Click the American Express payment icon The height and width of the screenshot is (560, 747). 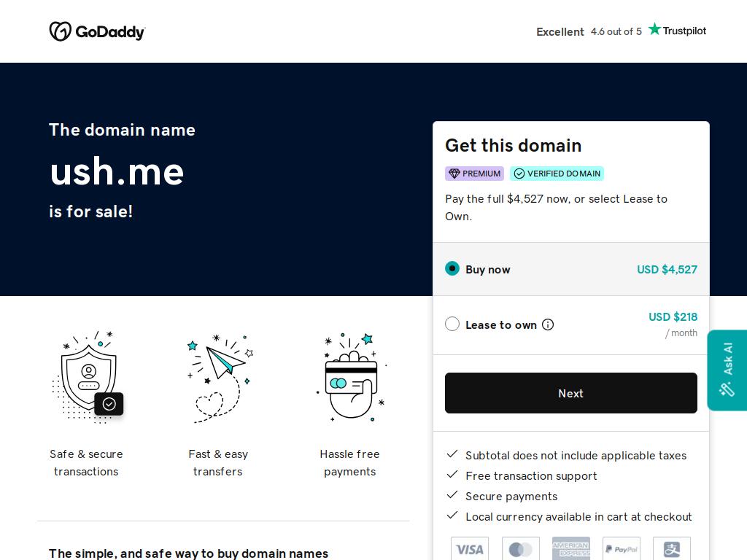(x=570, y=549)
